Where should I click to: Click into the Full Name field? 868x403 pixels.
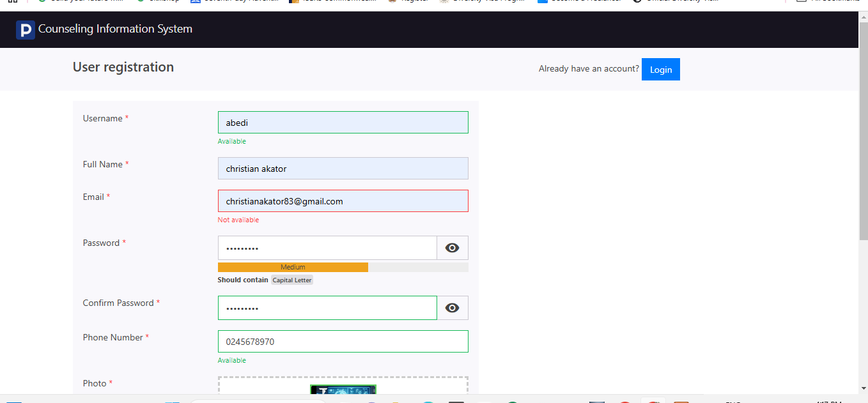point(343,169)
